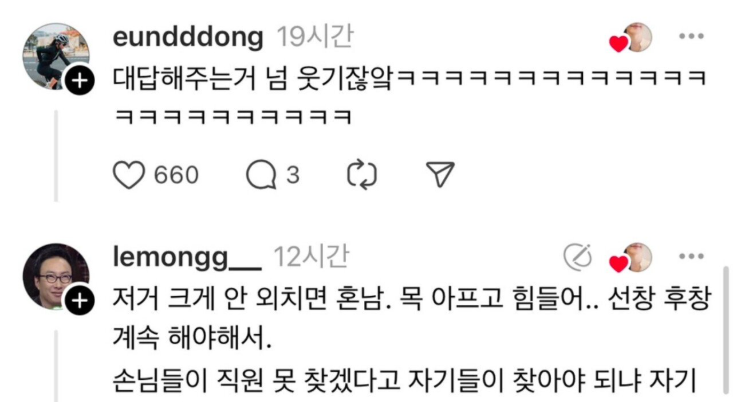Share the eundddong comment via send icon
736x402 pixels.
440,174
